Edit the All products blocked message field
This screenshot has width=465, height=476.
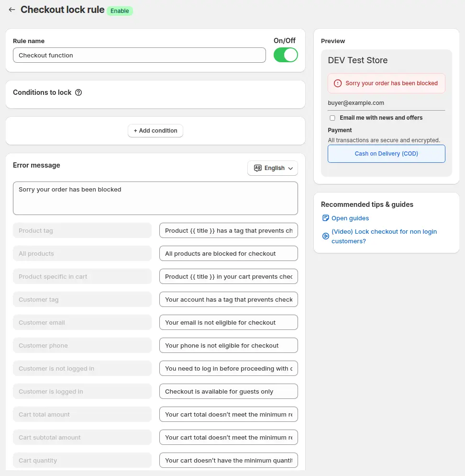tap(229, 253)
